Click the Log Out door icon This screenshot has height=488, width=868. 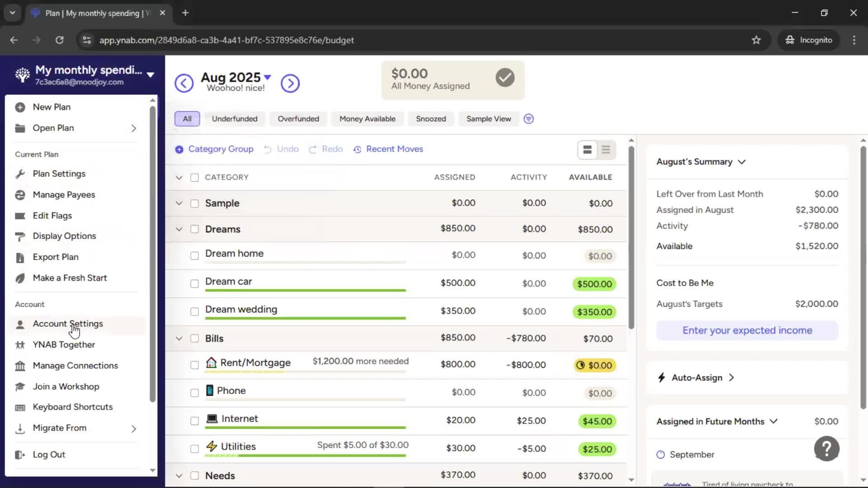tap(20, 455)
